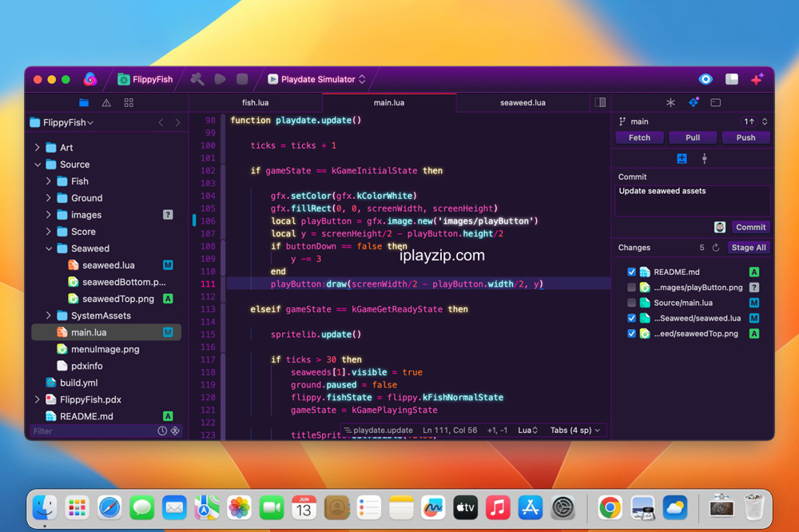Expand the Fish folder
The width and height of the screenshot is (799, 532).
[x=49, y=181]
